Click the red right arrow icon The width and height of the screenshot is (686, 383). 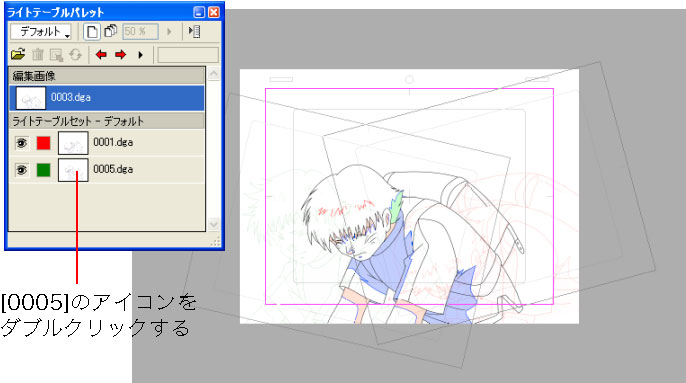pos(120,55)
